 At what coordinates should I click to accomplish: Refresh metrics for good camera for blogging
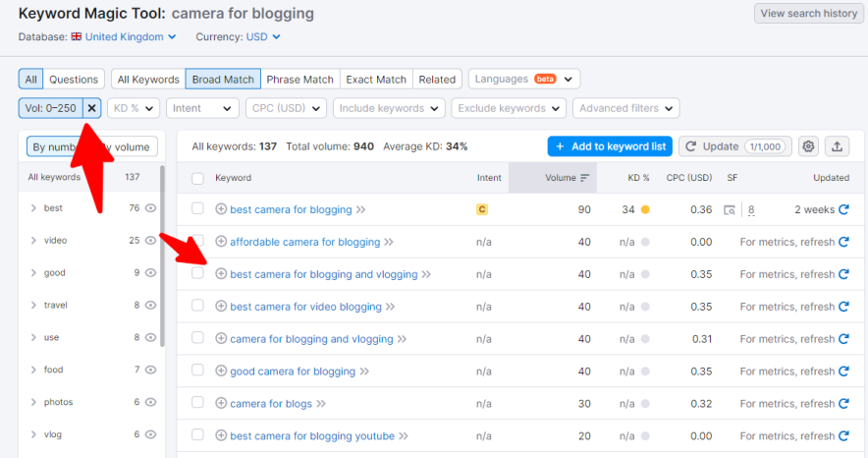click(x=842, y=372)
